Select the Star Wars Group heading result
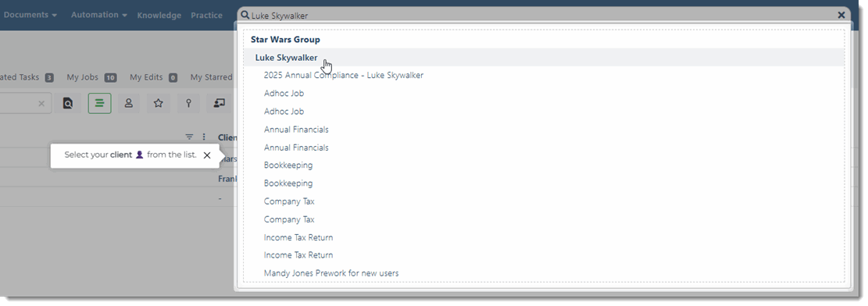The image size is (868, 306). [285, 39]
